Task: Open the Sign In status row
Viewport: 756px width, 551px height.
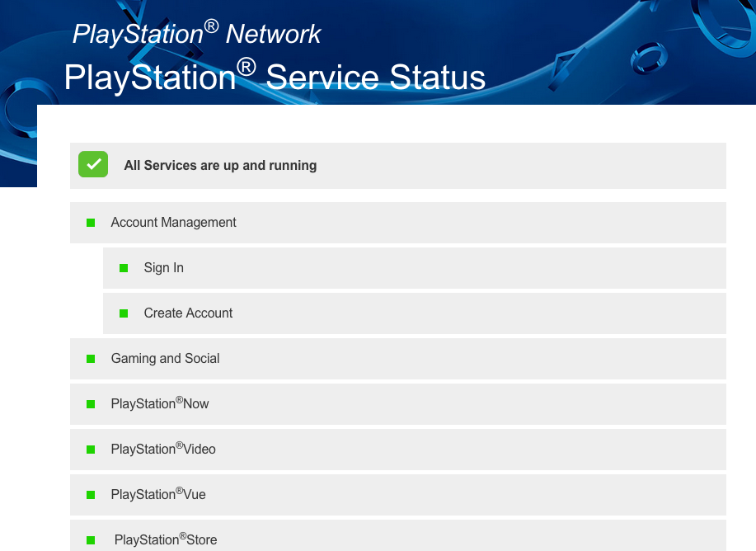Action: click(x=414, y=268)
